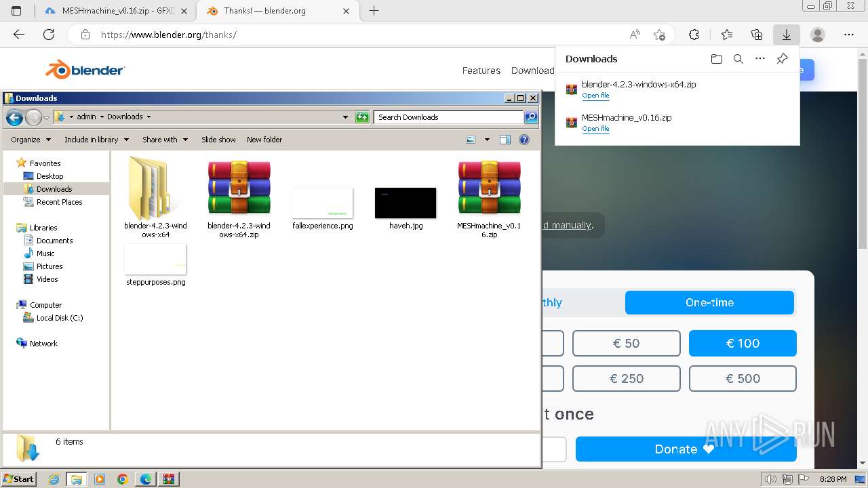Open the Extensions puzzle icon

[694, 35]
